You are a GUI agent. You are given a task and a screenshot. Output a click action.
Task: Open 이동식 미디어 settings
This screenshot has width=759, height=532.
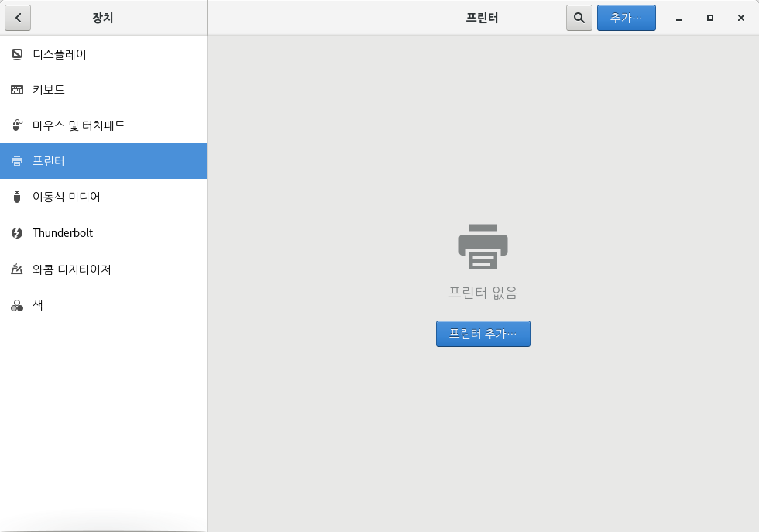pyautogui.click(x=104, y=197)
